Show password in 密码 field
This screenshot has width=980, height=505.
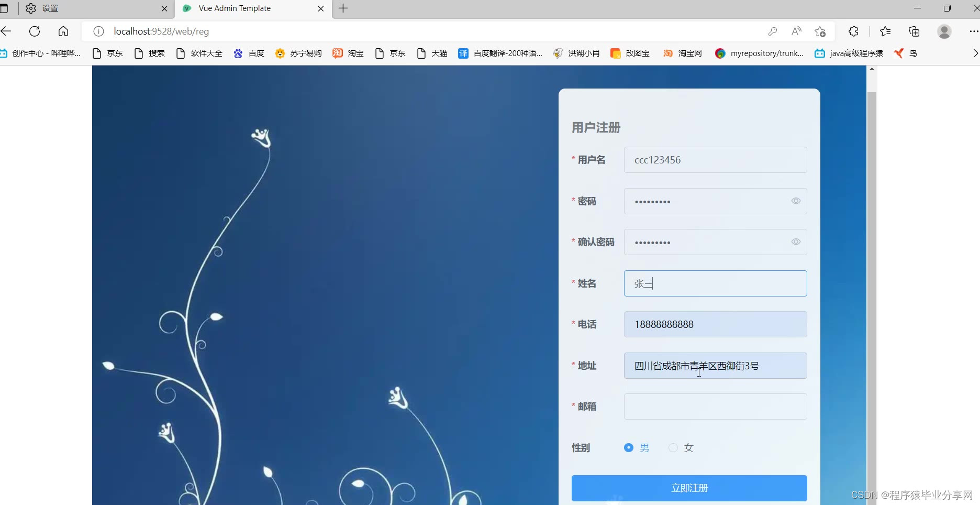796,201
